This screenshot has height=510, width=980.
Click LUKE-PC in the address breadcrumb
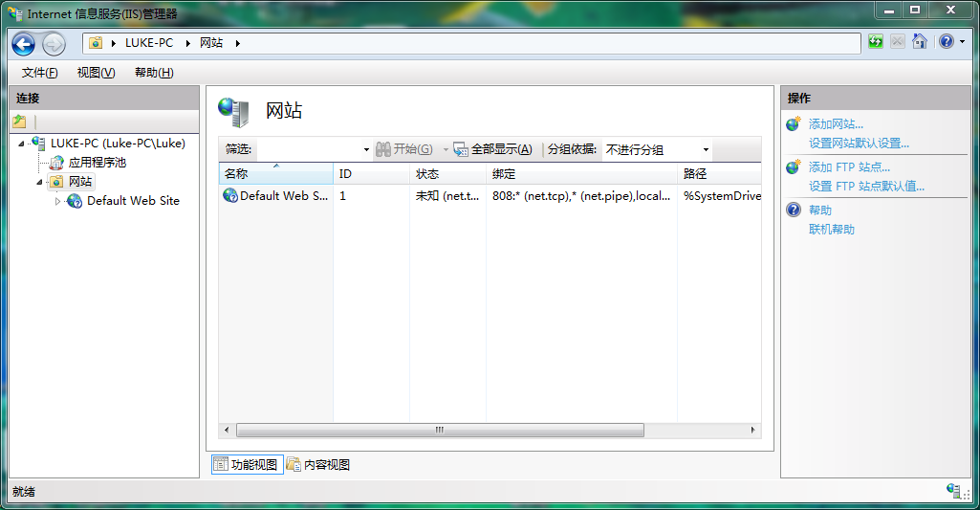point(149,42)
